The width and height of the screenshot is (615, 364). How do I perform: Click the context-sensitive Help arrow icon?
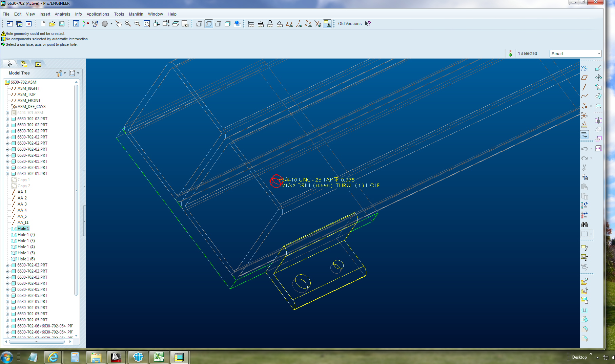click(x=368, y=24)
